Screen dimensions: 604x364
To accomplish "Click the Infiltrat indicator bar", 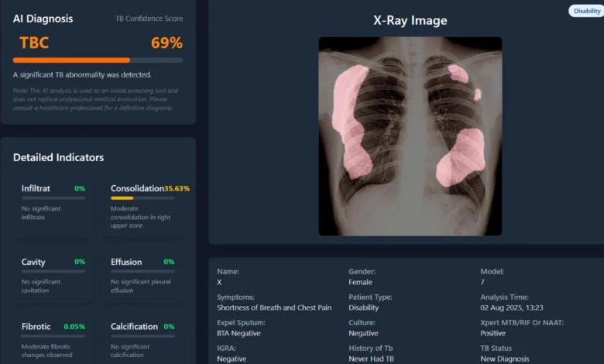I will (x=53, y=198).
